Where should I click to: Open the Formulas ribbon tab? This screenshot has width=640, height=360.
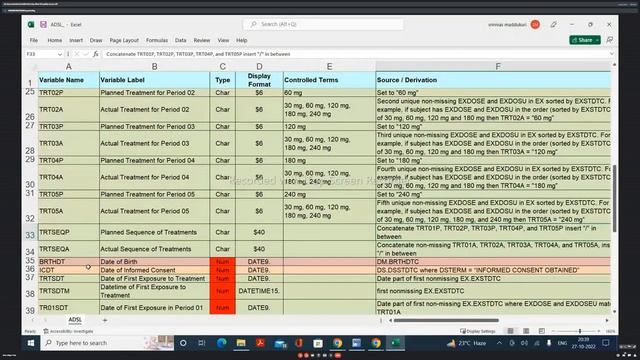click(157, 40)
